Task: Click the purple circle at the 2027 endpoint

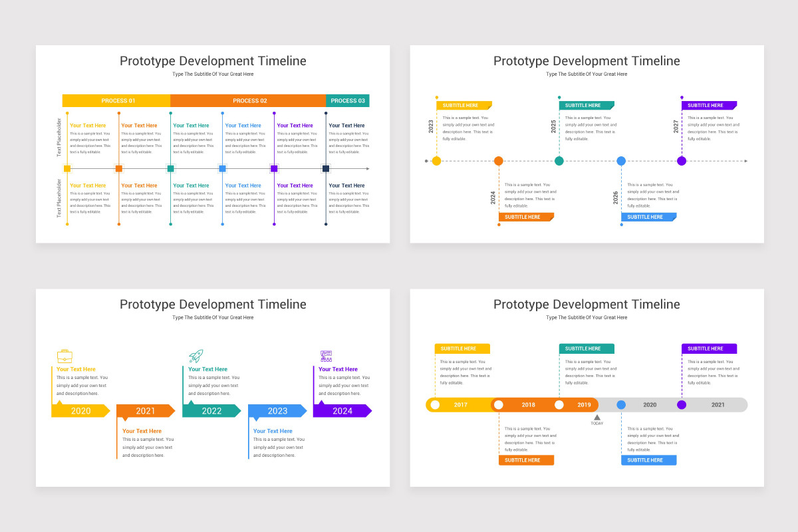Action: [681, 160]
